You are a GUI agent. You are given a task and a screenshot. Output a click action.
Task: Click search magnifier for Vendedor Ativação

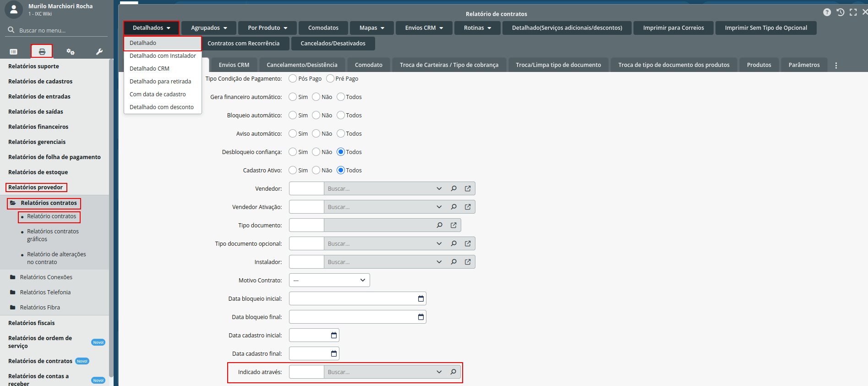[x=453, y=207]
